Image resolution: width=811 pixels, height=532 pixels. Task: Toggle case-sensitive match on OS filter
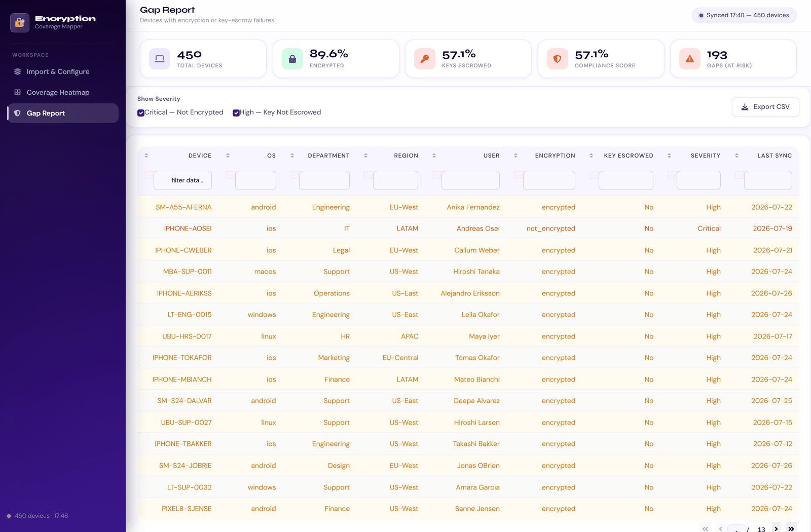(x=231, y=175)
